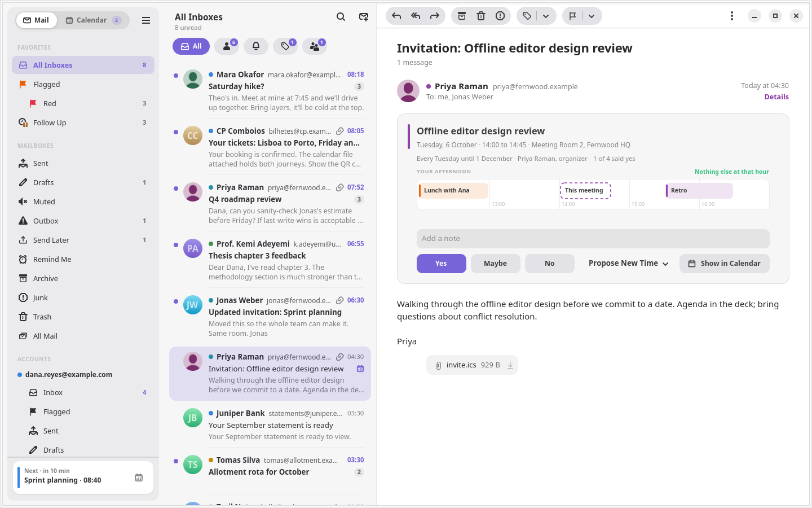This screenshot has height=508, width=812.
Task: Open the calendar invite icon on Priya's selected email
Action: (x=360, y=369)
